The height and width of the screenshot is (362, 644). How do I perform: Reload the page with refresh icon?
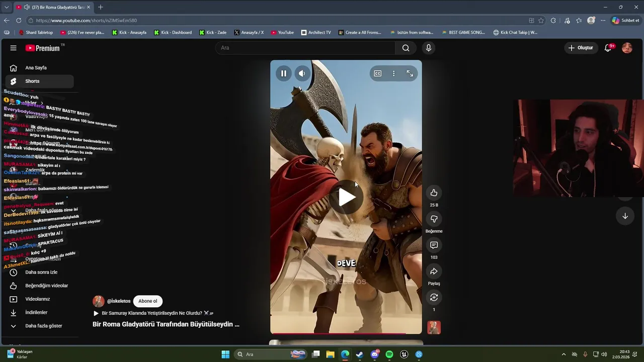[19, 20]
